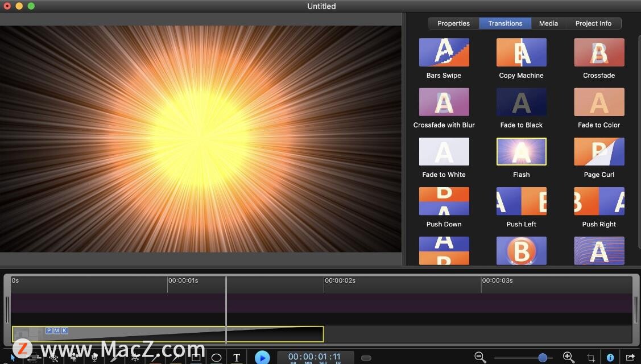
Task: Choose the Copy Machine transition thumbnail
Action: pyautogui.click(x=521, y=52)
